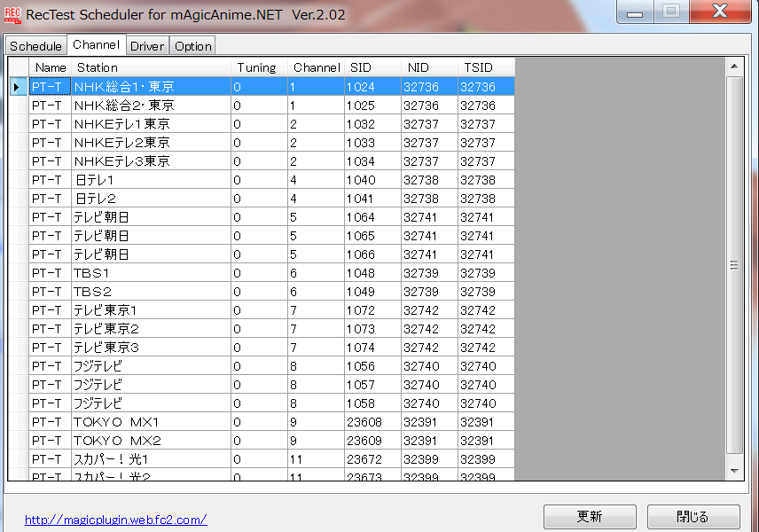This screenshot has width=759, height=532.
Task: Select the NHKEテレ2東京 station cell
Action: coord(151,143)
